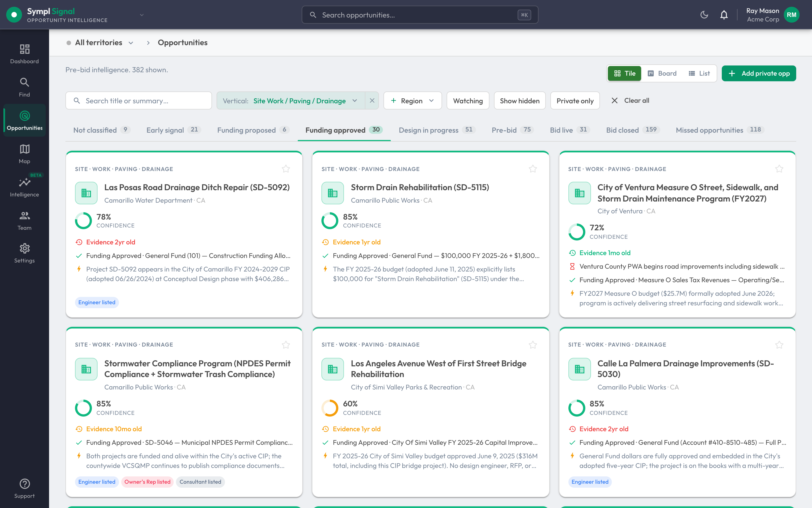Image resolution: width=812 pixels, height=508 pixels.
Task: Click the Consultant listed tag
Action: click(200, 482)
